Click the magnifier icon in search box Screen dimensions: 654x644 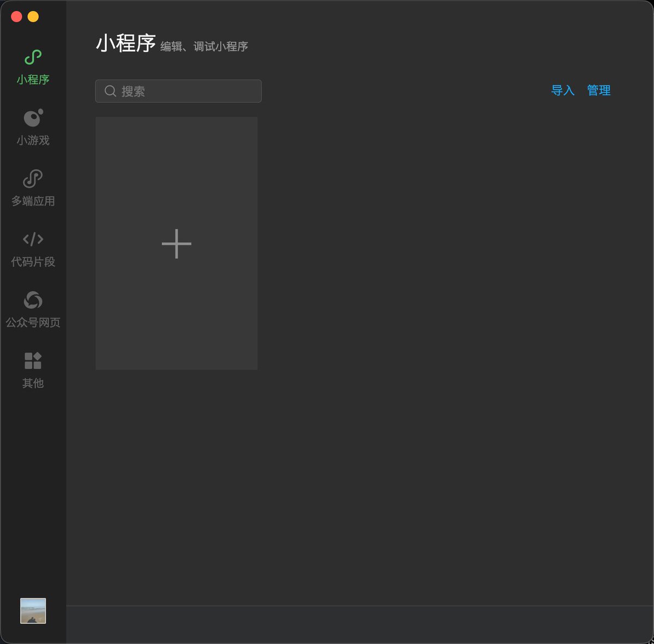110,91
